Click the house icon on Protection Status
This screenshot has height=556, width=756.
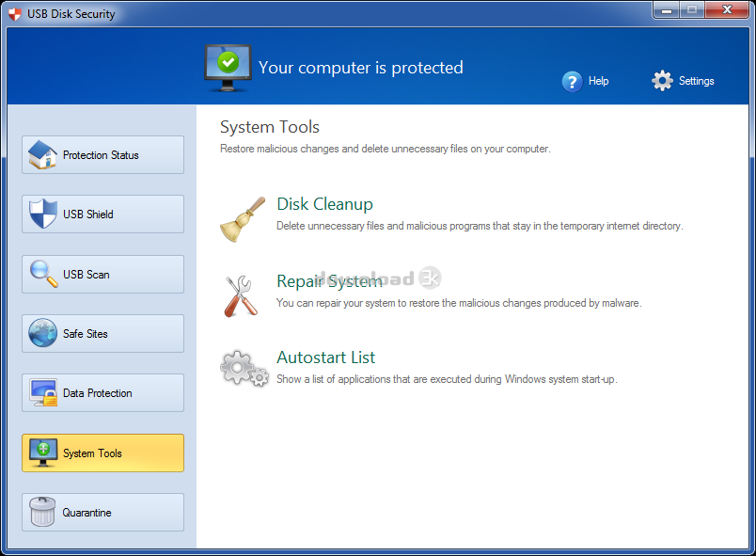pyautogui.click(x=42, y=155)
